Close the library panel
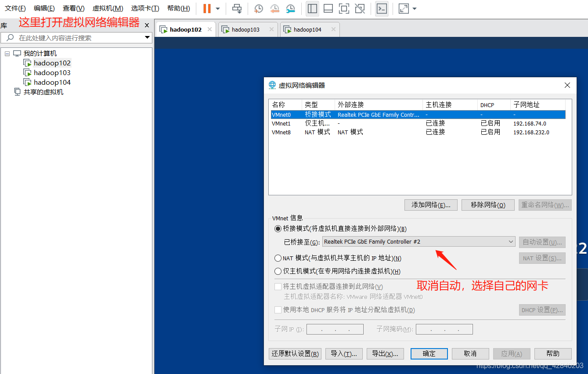The width and height of the screenshot is (588, 374). tap(147, 25)
